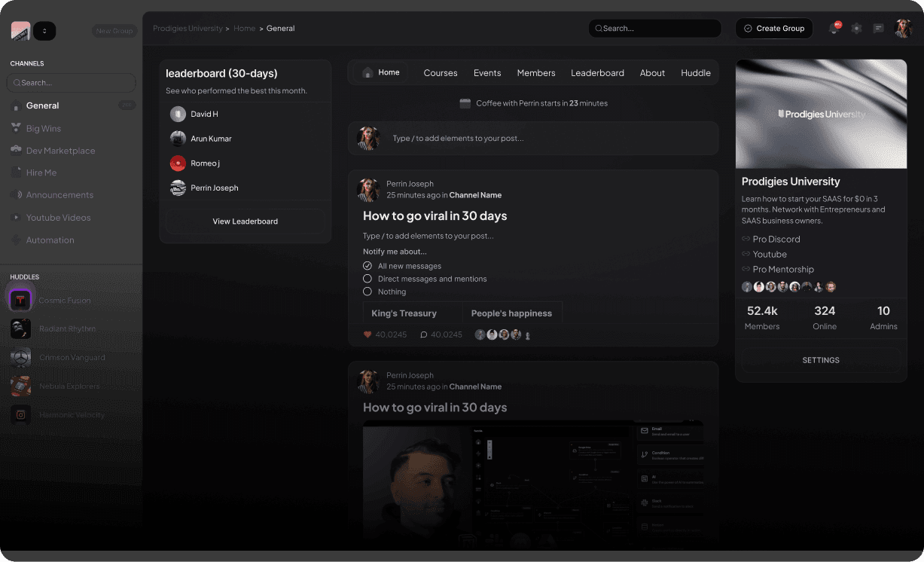
Task: Click the profile avatar in top bar
Action: pyautogui.click(x=903, y=29)
